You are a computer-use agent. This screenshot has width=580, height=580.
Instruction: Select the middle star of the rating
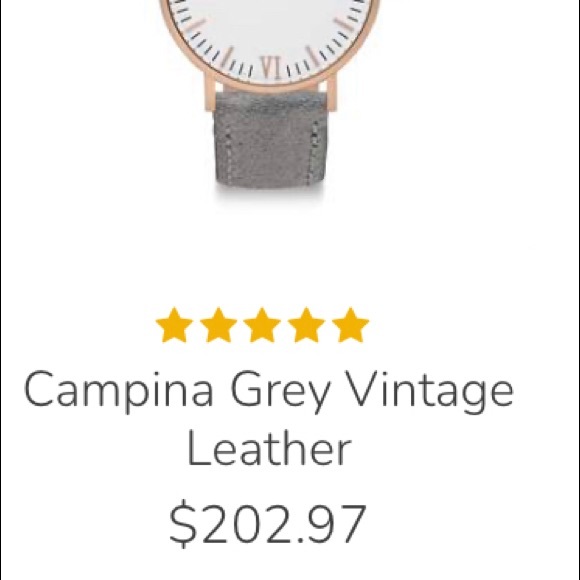(x=262, y=325)
